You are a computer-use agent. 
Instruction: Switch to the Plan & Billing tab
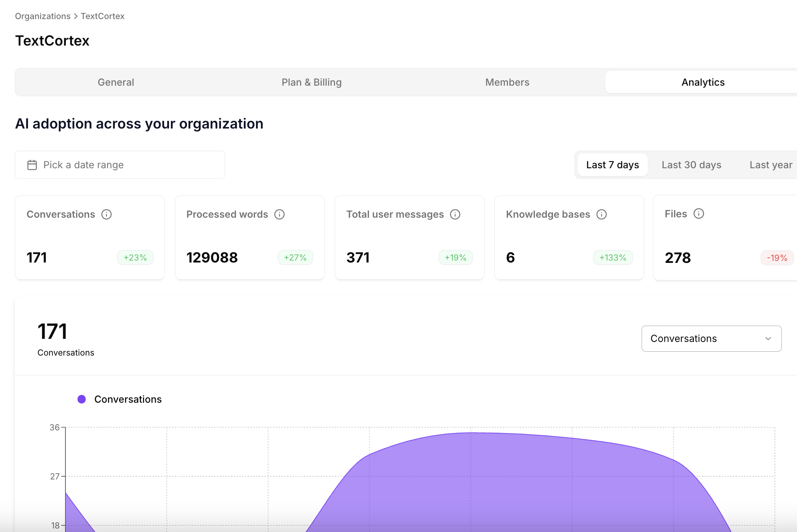(312, 82)
